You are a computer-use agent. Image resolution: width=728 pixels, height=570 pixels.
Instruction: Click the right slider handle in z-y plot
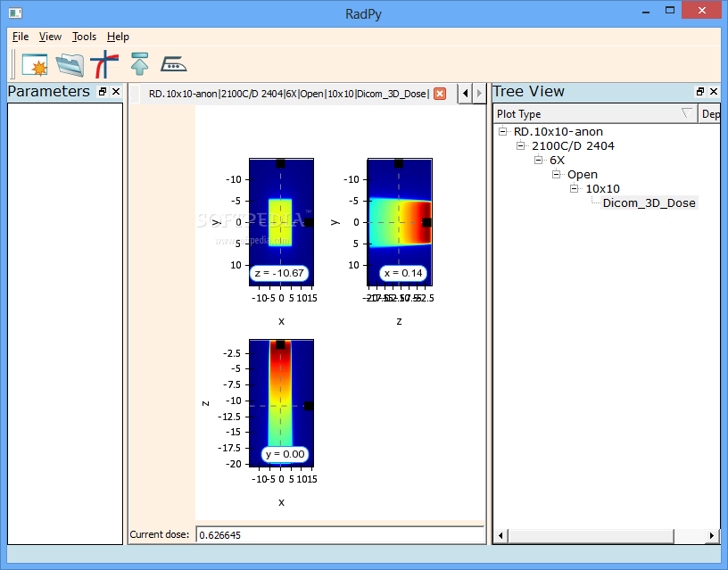426,222
